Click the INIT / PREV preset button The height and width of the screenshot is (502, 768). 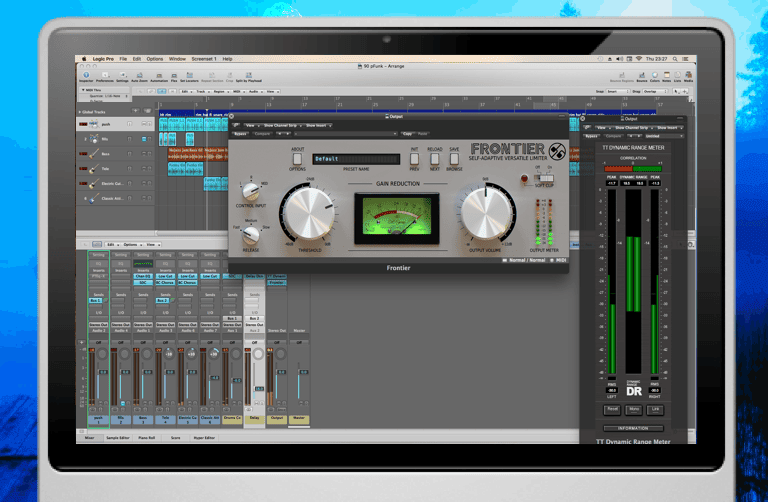coord(414,159)
